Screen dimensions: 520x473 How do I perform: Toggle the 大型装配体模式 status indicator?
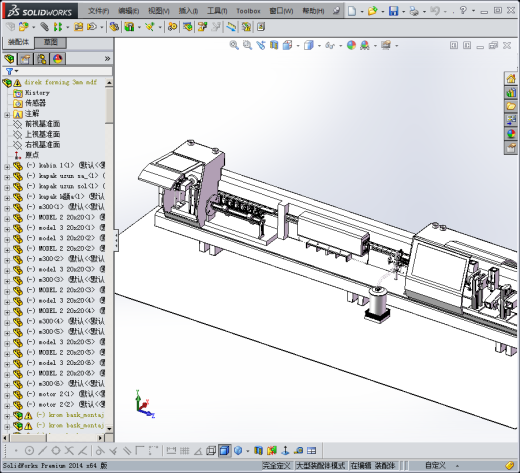point(321,465)
